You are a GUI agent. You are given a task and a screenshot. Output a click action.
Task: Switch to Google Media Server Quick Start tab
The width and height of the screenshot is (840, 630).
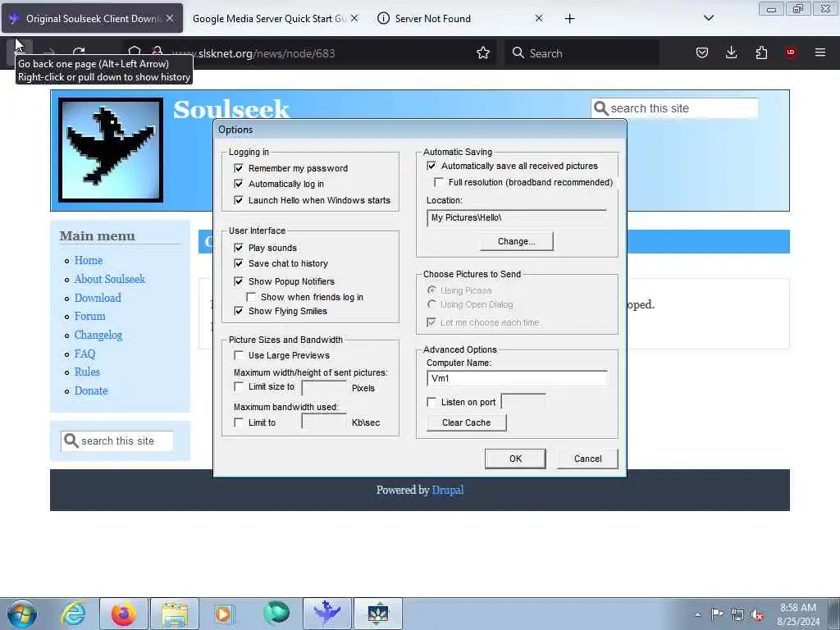[269, 18]
